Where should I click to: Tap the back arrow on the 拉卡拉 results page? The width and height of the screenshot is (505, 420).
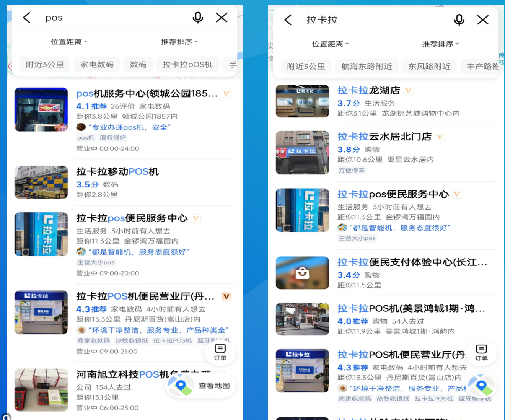click(288, 20)
